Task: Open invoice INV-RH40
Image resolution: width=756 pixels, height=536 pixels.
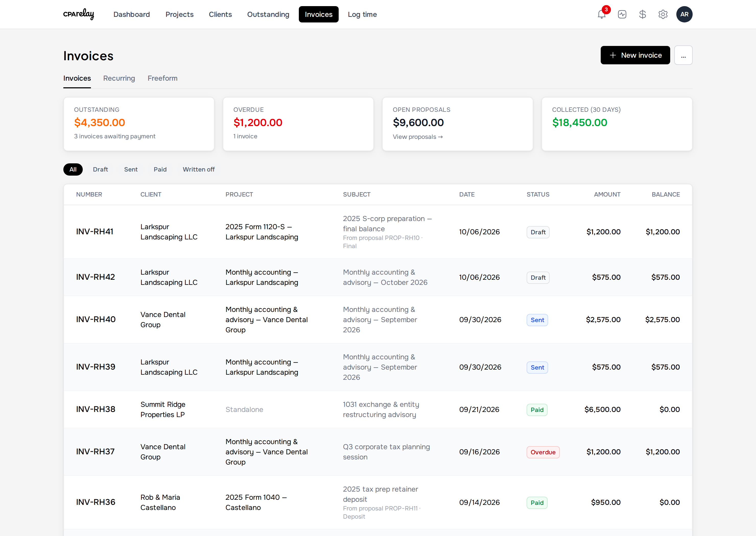Action: click(x=96, y=320)
